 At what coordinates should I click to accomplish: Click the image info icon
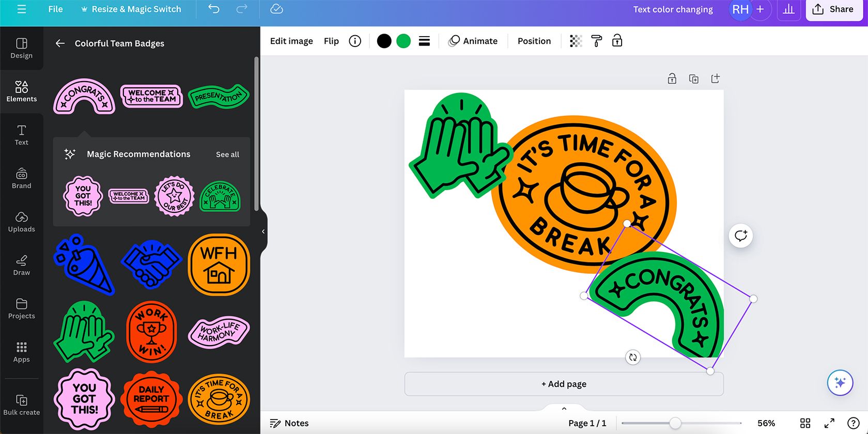pyautogui.click(x=355, y=41)
